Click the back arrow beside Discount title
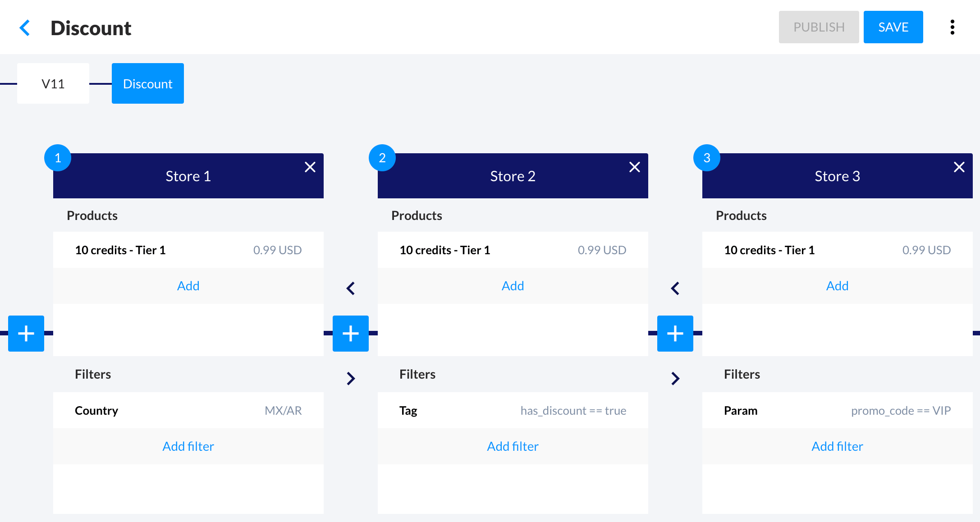This screenshot has height=522, width=980. tap(25, 28)
